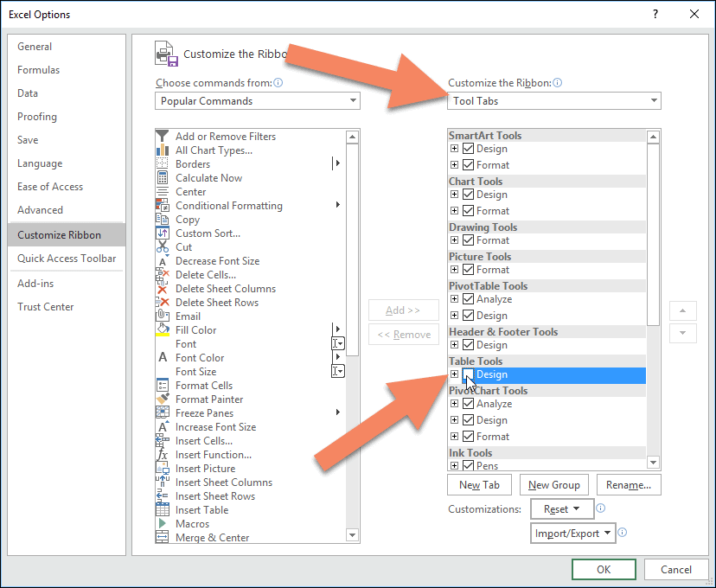Click the Custom Sort icon
The height and width of the screenshot is (588, 716).
[162, 233]
